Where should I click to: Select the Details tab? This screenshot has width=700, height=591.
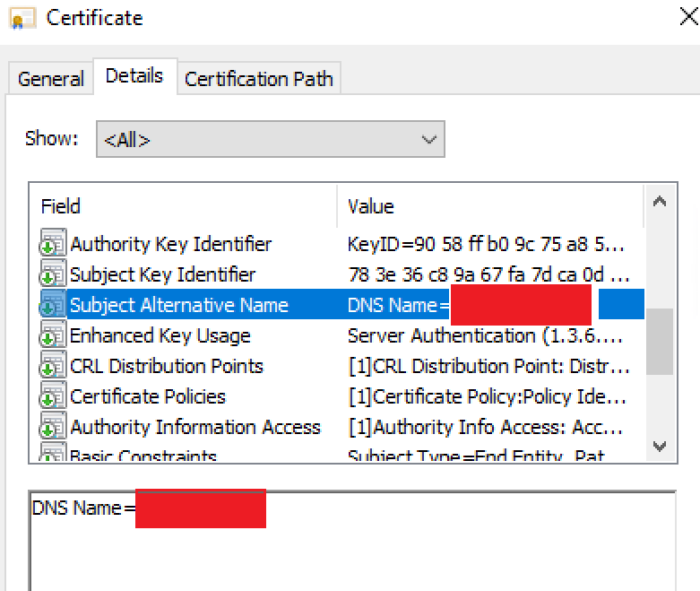click(x=134, y=76)
